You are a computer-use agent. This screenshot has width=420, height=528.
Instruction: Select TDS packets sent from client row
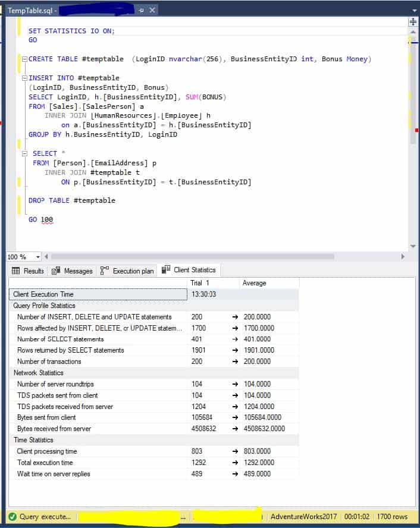click(153, 395)
